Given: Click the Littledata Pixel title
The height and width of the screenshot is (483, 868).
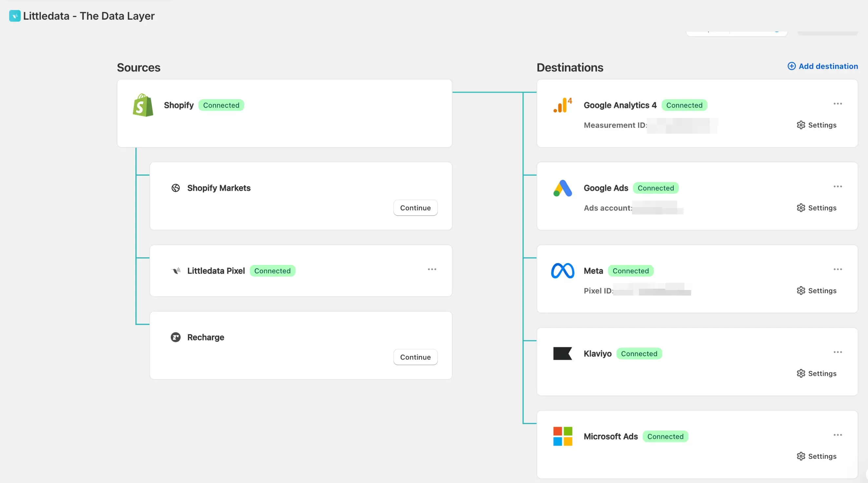Looking at the screenshot, I should point(216,271).
